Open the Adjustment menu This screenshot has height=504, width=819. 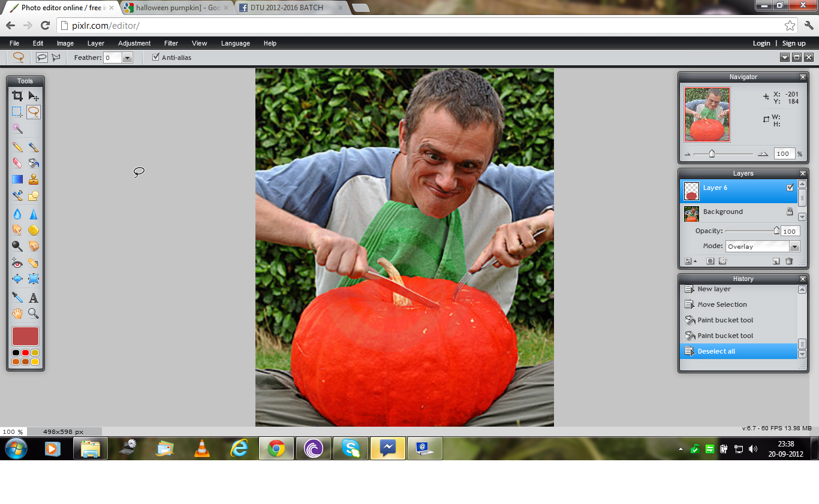134,43
